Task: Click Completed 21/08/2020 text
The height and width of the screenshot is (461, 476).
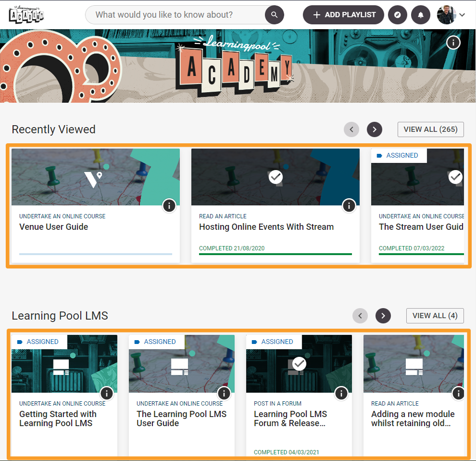Action: 232,248
